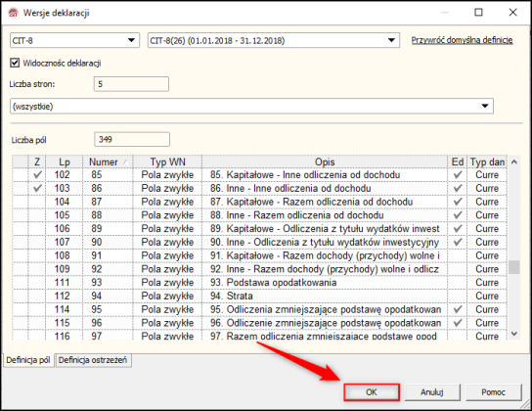This screenshot has width=532, height=411.
Task: Open the CIT-8 declaration type dropdown
Action: tap(74, 40)
